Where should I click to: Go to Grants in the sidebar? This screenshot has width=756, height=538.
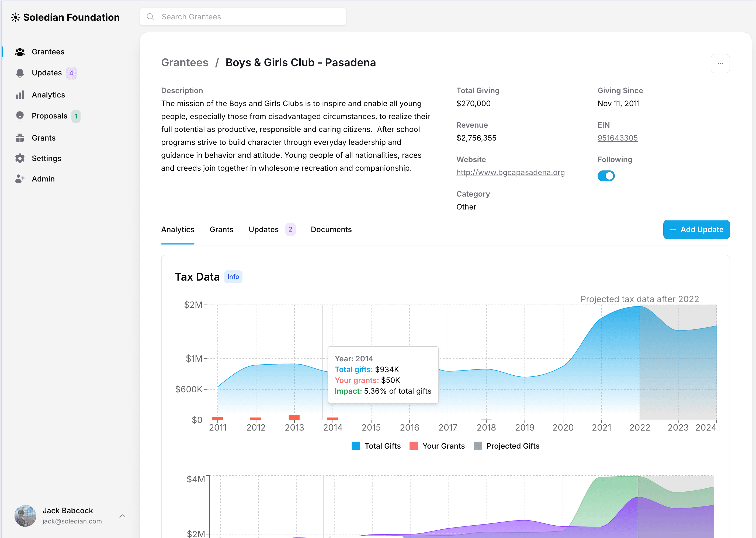[x=43, y=138]
